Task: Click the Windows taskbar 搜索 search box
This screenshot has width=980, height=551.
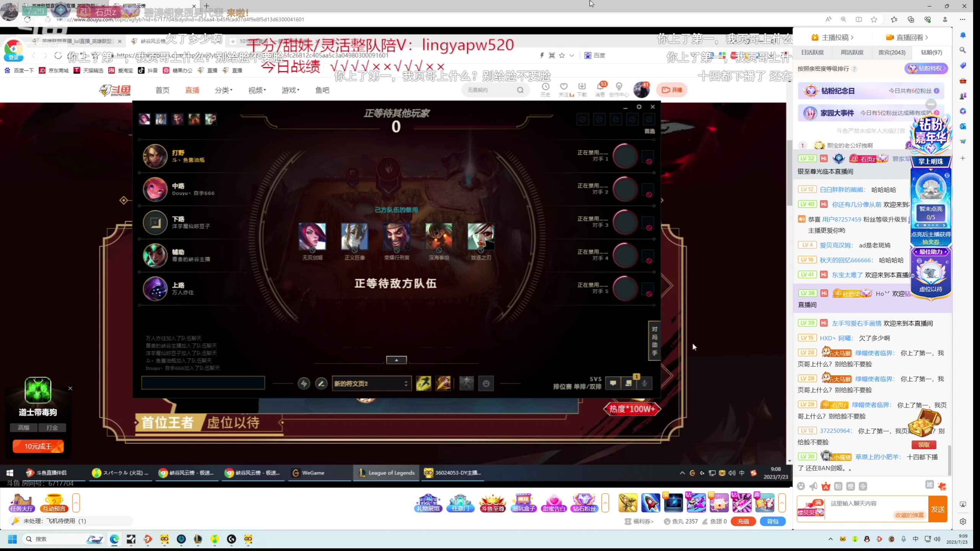Action: click(x=64, y=539)
